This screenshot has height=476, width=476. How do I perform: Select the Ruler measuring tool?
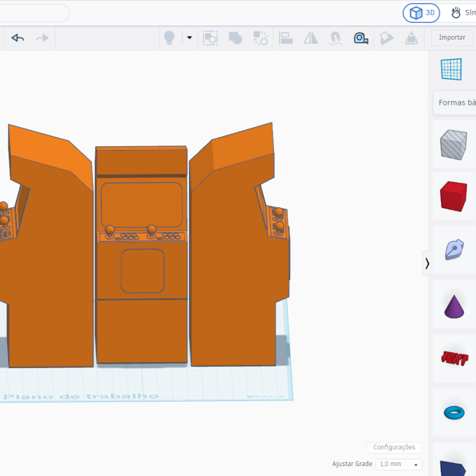[x=361, y=38]
